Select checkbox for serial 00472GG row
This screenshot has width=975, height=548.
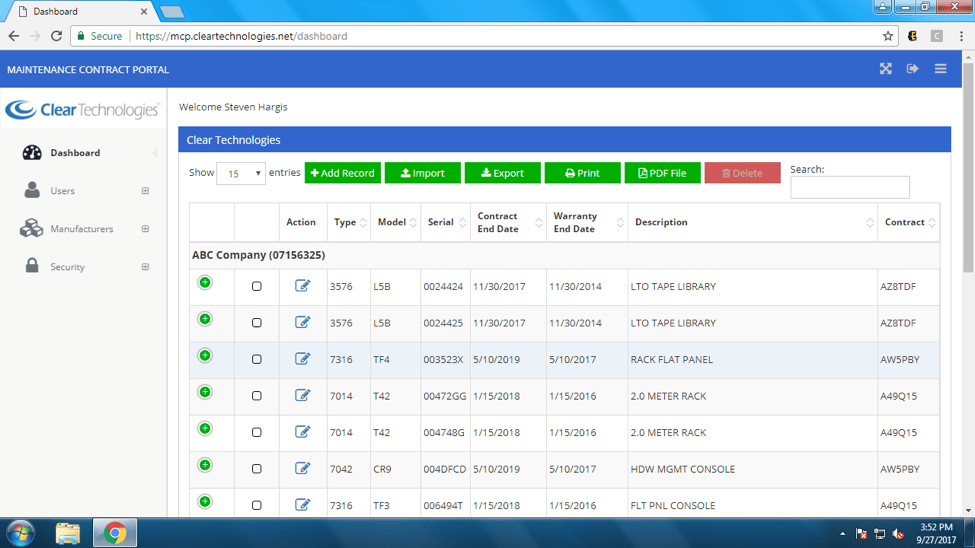257,396
